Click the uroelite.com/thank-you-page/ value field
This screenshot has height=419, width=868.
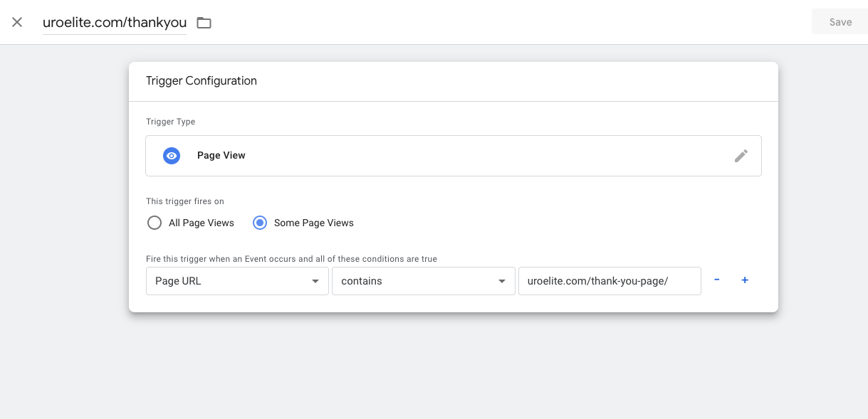(609, 281)
